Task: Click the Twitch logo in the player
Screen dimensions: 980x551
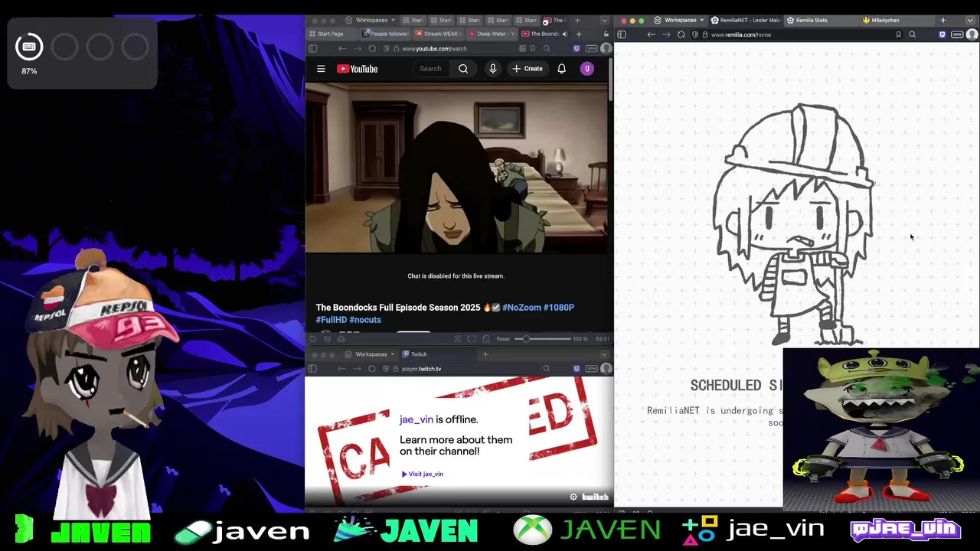Action: [x=596, y=497]
